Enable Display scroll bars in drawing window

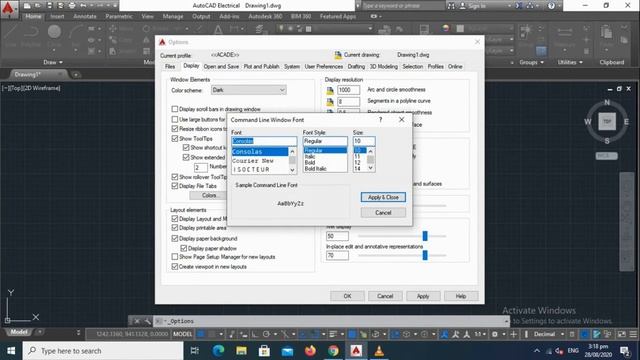coord(175,109)
